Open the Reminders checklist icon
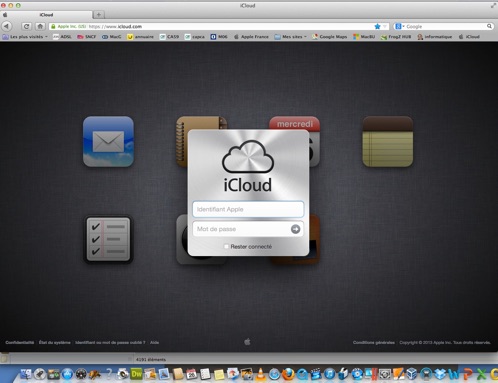498x383 pixels. [108, 239]
